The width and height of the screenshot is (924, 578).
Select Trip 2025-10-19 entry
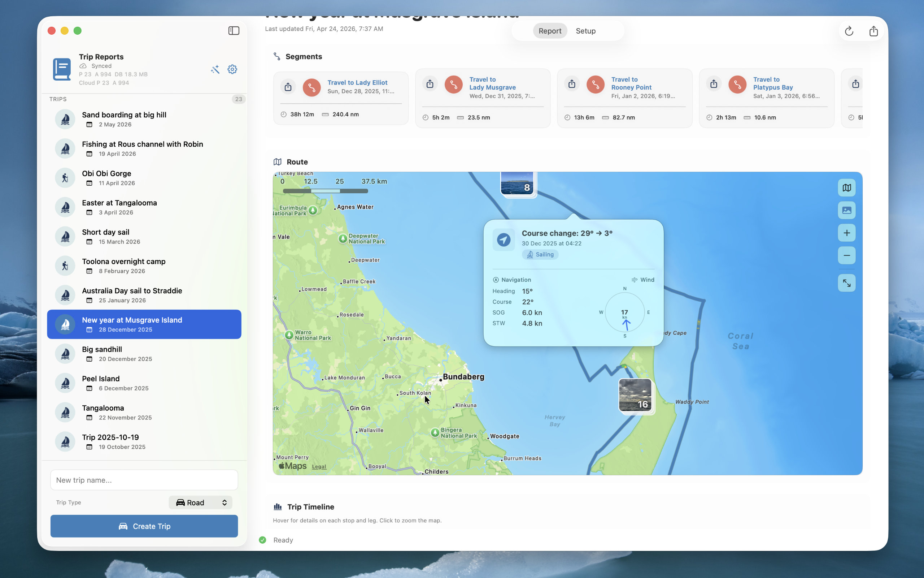coord(144,441)
